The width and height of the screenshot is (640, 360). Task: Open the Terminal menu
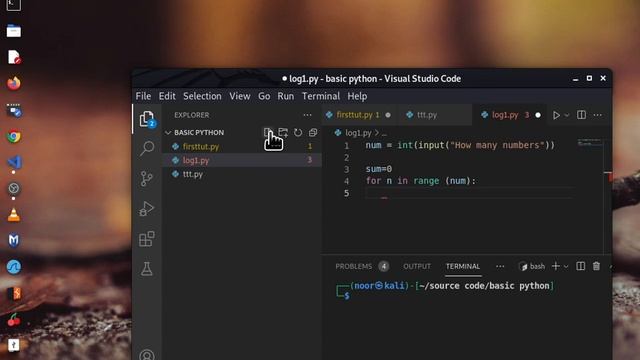321,96
